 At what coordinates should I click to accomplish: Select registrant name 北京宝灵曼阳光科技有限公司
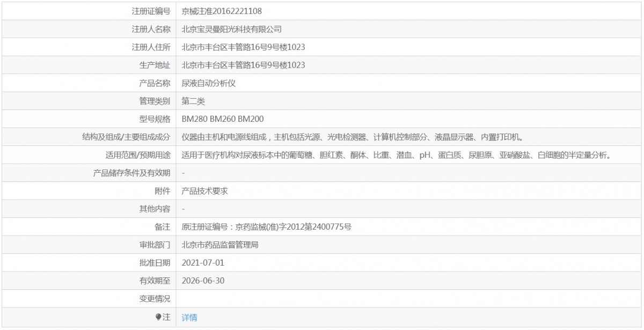(x=232, y=29)
